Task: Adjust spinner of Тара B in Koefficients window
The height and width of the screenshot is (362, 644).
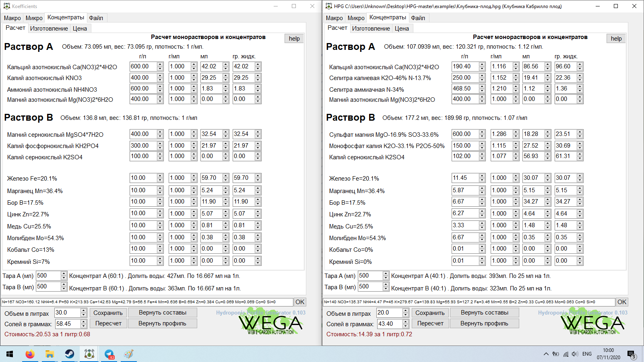Action: (64, 287)
